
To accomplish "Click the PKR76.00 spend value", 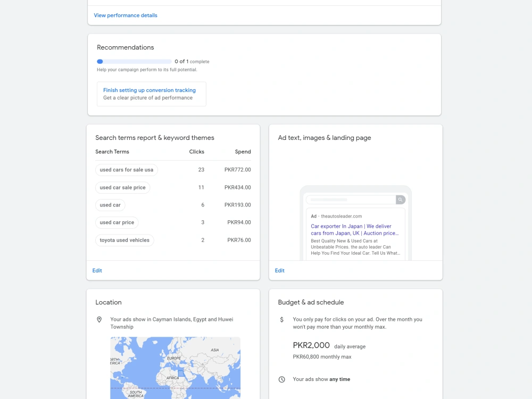I will [x=239, y=240].
